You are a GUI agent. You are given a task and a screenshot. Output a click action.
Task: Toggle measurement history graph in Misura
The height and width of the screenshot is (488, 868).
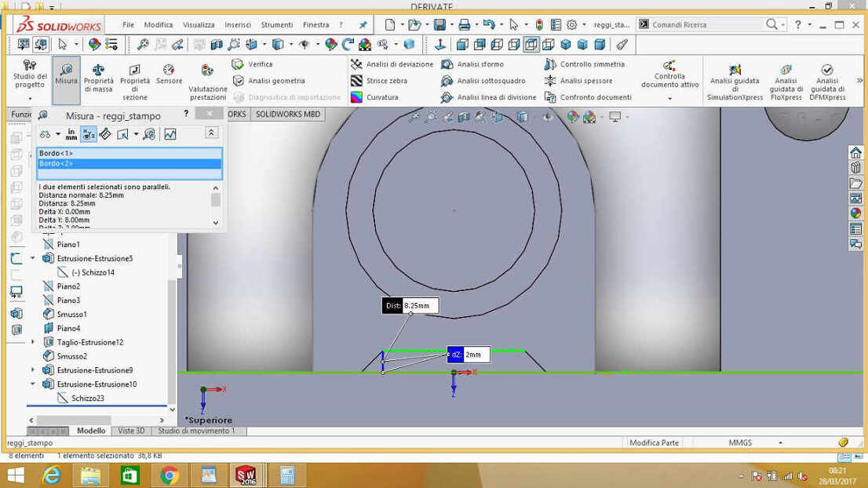170,134
